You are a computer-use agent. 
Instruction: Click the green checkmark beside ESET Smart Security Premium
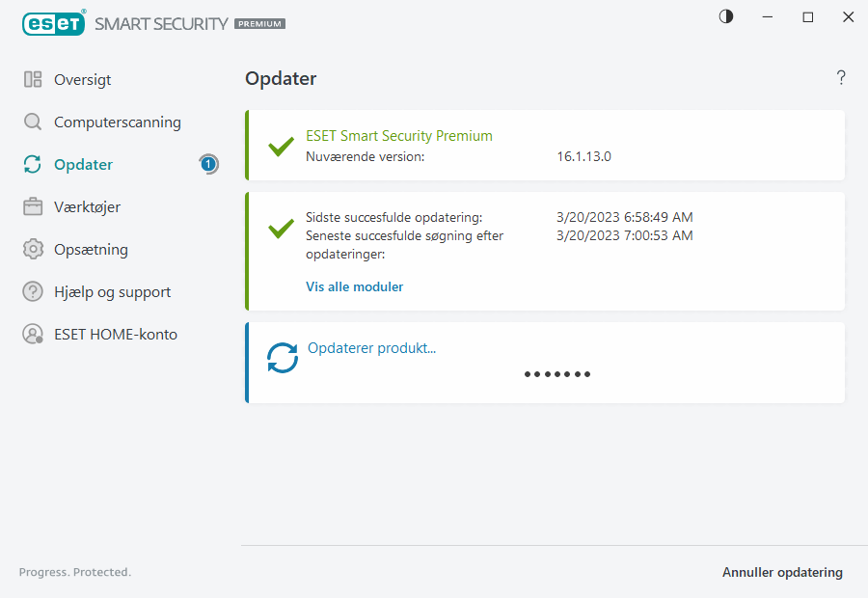point(281,147)
